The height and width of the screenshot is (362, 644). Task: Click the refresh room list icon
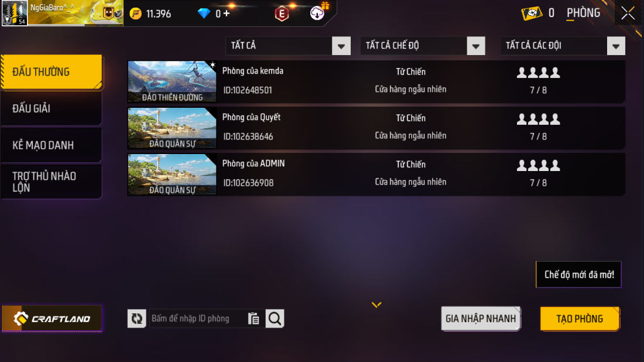click(x=137, y=319)
